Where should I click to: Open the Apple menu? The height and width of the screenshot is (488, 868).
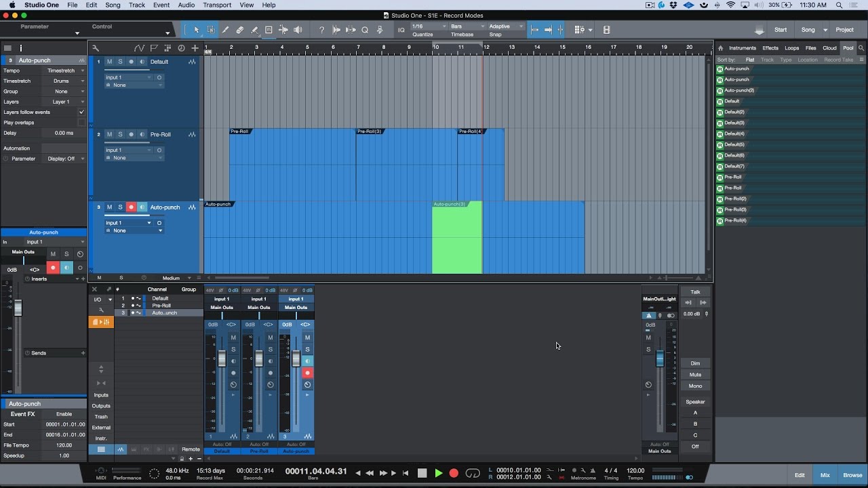coord(12,5)
